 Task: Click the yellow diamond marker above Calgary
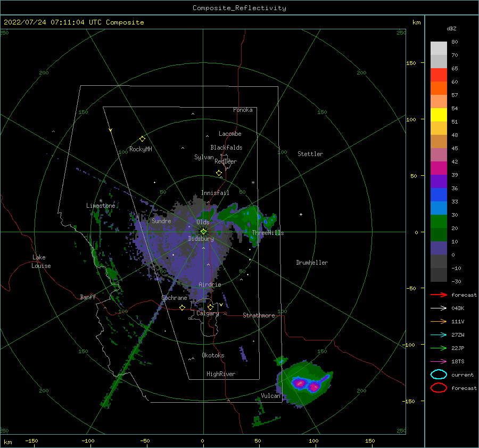[x=210, y=307]
